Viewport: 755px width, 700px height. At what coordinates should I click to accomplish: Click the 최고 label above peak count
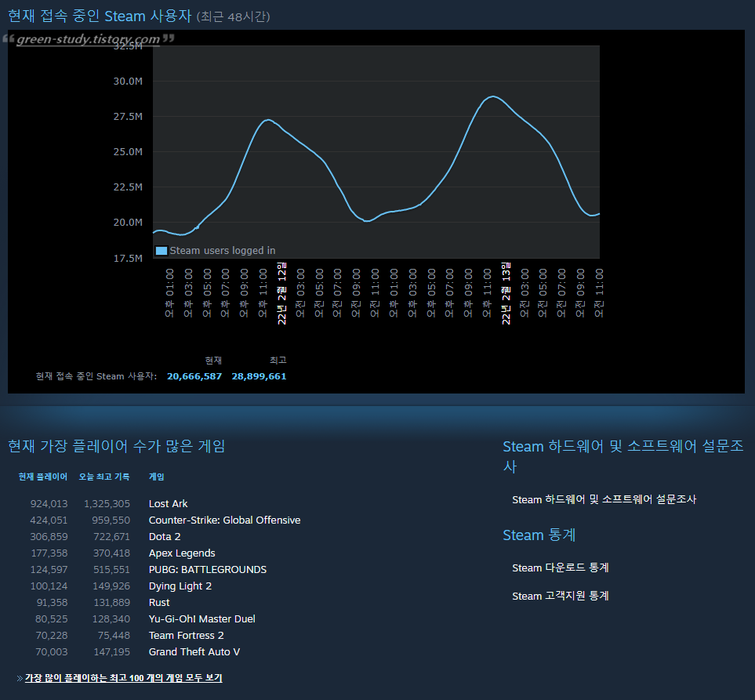278,360
